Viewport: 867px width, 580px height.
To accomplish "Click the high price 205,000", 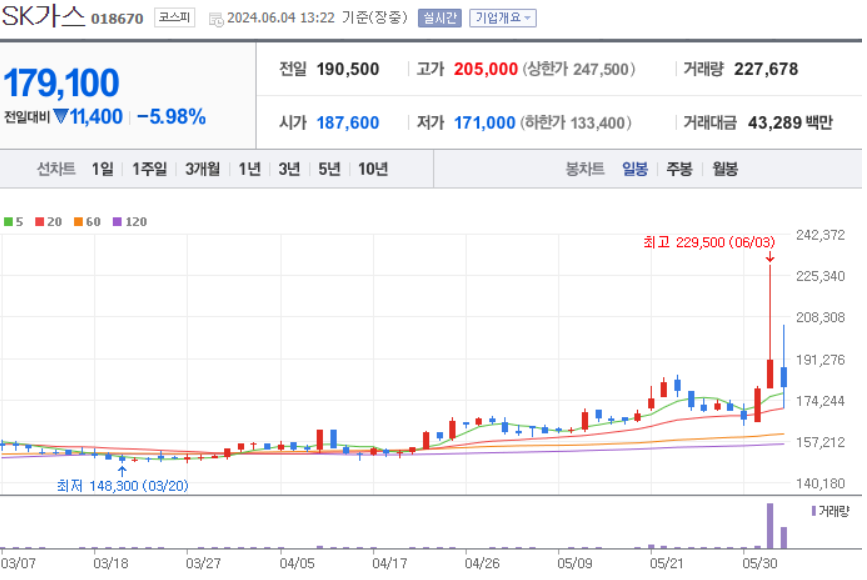I will [485, 69].
